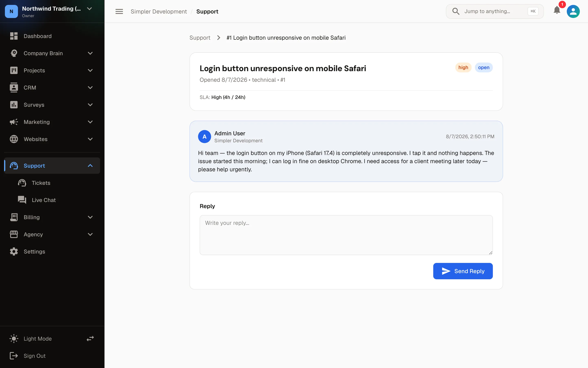Expand the CRM submenu chevron
588x368 pixels.
pos(90,88)
